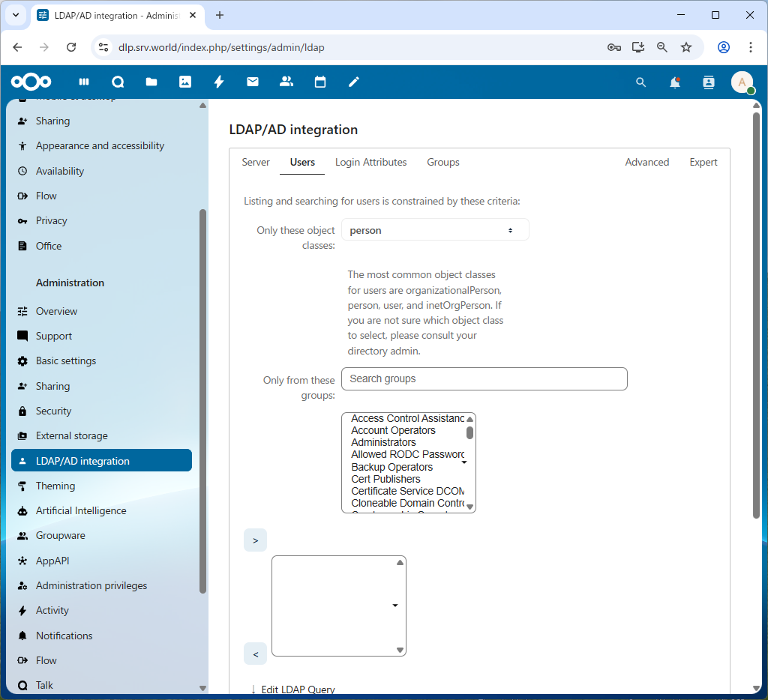The image size is (768, 700).
Task: Open Support in the sidebar
Action: [54, 337]
